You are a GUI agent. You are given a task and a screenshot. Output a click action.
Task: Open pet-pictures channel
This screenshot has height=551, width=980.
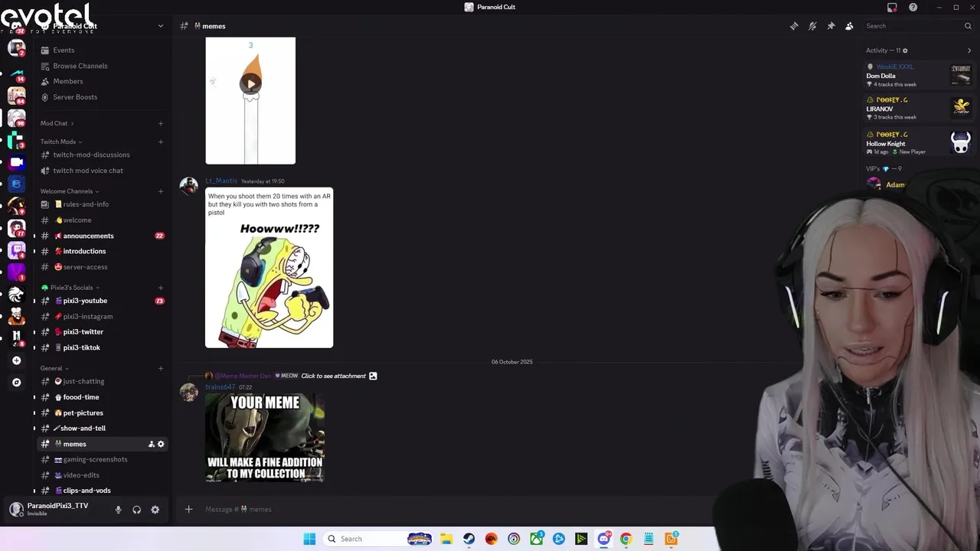pyautogui.click(x=101, y=413)
